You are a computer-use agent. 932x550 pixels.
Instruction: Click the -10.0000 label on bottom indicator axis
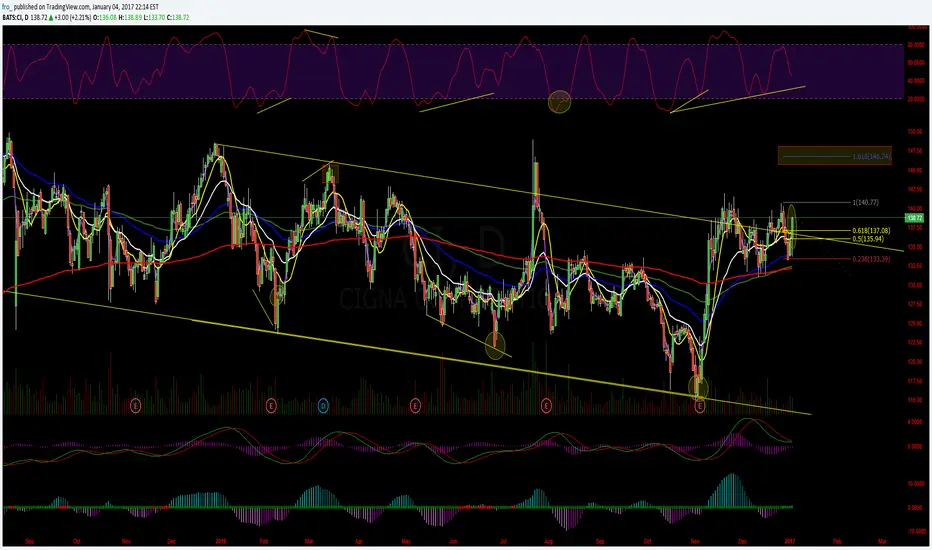[x=916, y=532]
